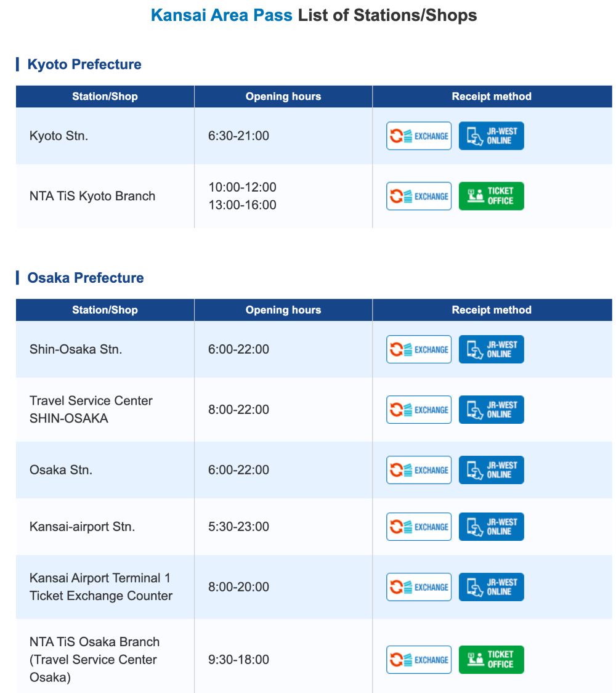Click Ticket Office icon for NTA TiS Osaka Branch

point(491,660)
